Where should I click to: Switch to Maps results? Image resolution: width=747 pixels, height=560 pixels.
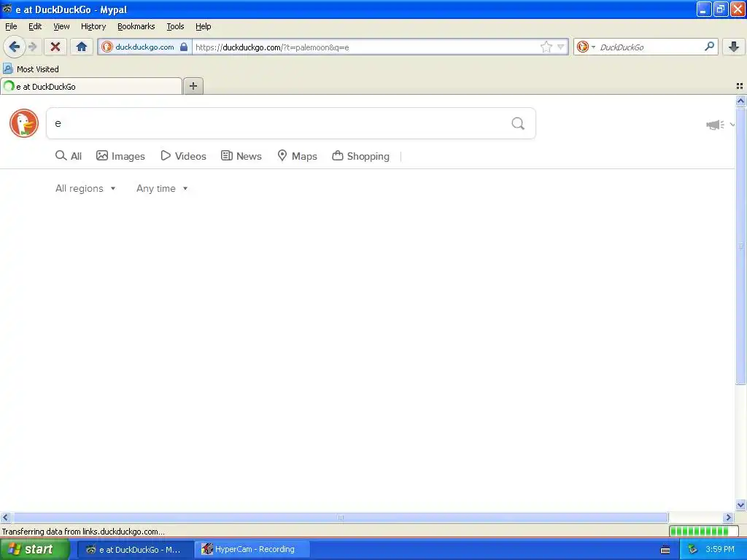point(298,156)
